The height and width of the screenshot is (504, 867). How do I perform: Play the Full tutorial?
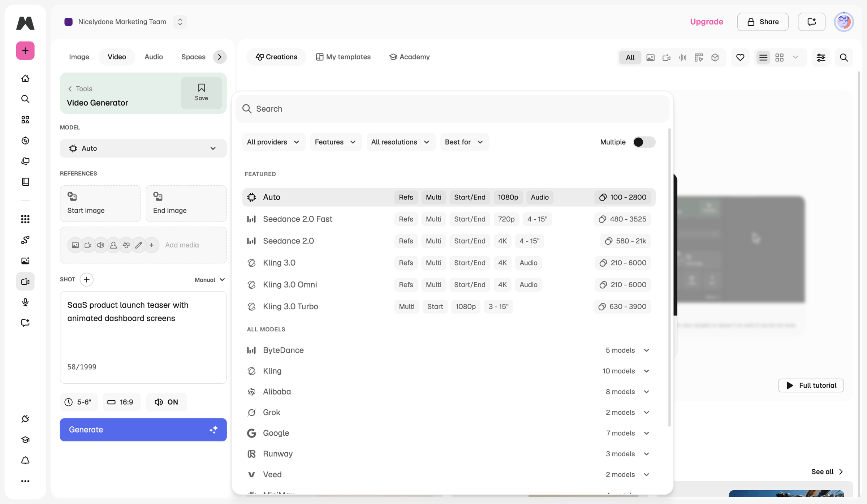point(811,385)
